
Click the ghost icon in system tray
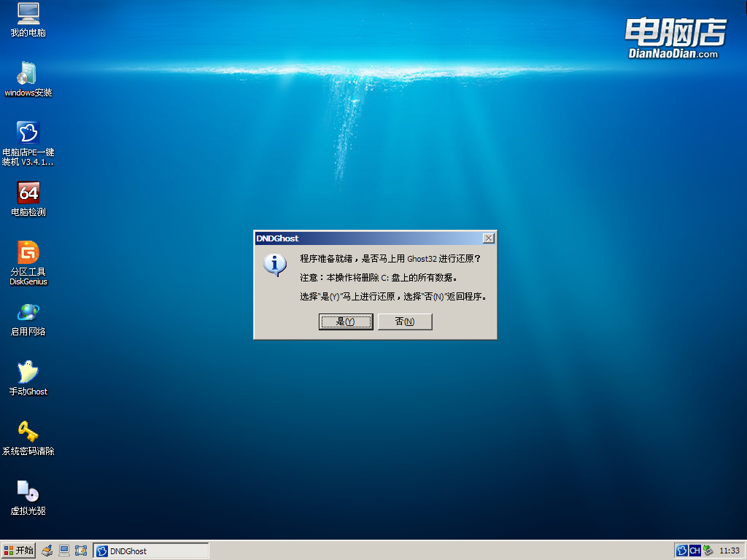pos(682,551)
